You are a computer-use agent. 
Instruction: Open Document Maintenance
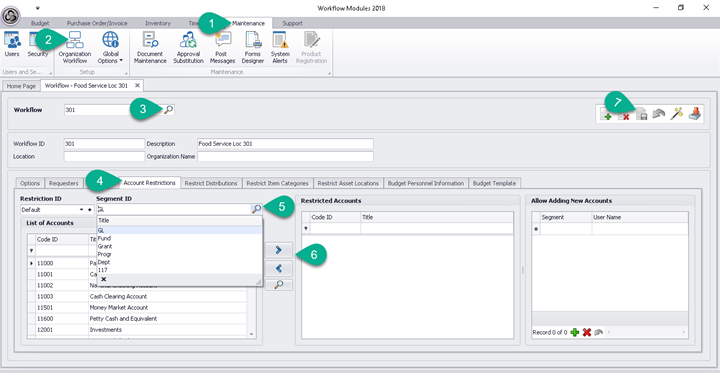[x=150, y=47]
